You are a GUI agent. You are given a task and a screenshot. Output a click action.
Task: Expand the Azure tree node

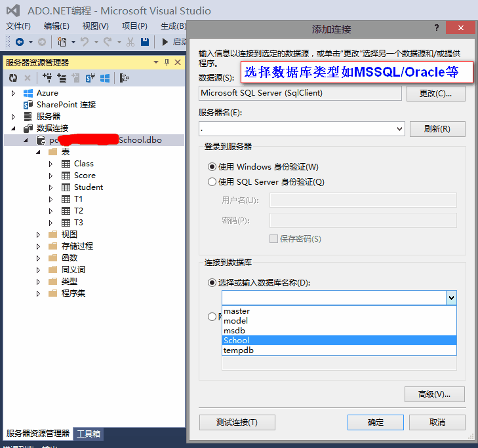(13, 93)
